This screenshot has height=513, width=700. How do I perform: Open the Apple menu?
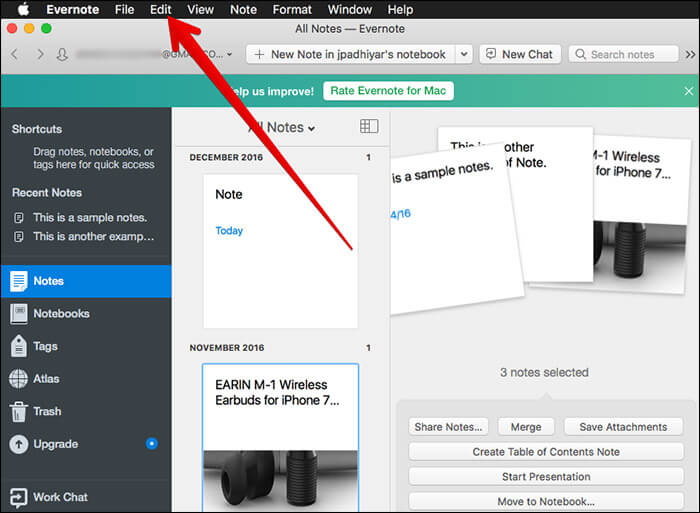click(23, 9)
